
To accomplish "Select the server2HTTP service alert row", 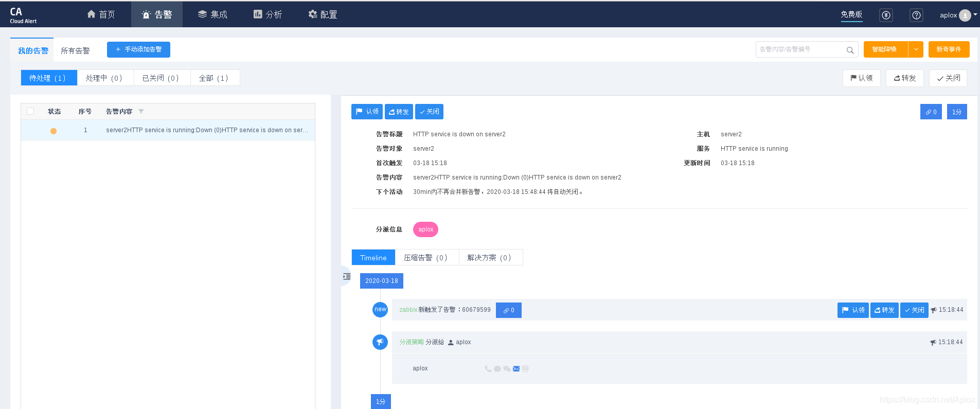I will coord(168,130).
